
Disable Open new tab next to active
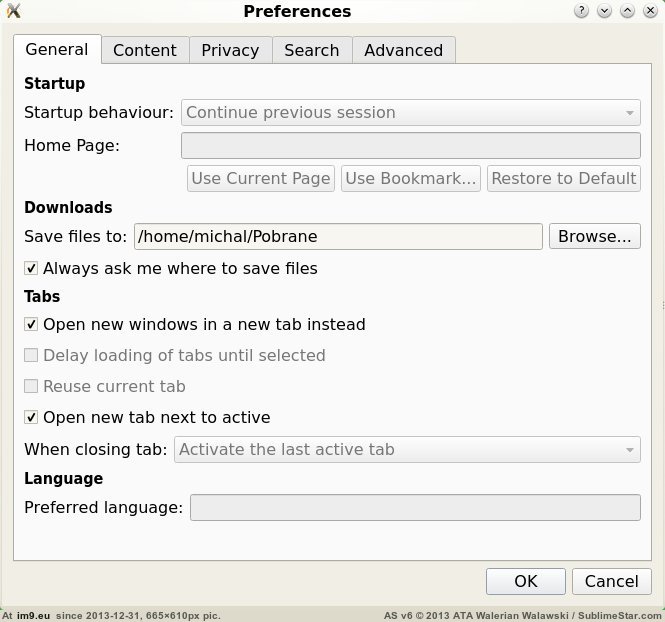coord(32,417)
